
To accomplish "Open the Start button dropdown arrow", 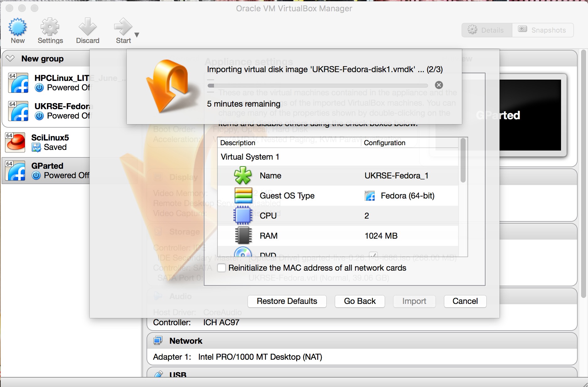I will tap(137, 35).
